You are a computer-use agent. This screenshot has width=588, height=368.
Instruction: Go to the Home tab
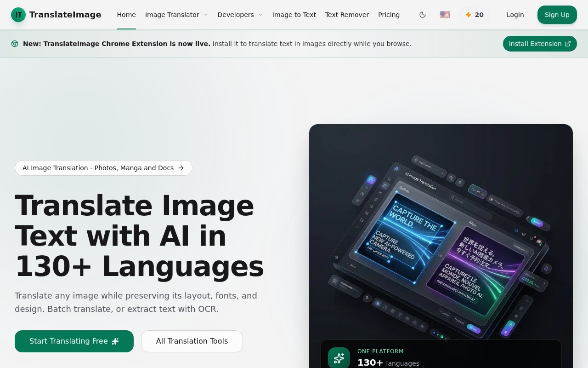pos(126,15)
